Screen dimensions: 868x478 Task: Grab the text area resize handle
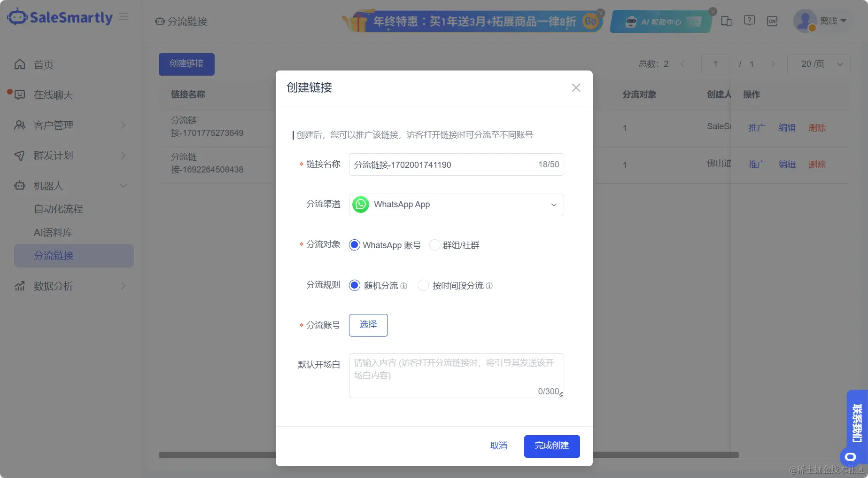(x=561, y=395)
